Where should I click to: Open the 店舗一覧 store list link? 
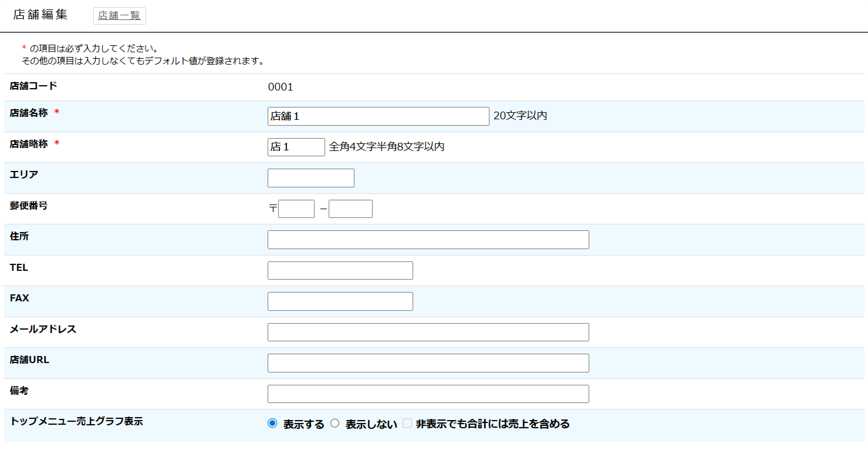tap(119, 16)
